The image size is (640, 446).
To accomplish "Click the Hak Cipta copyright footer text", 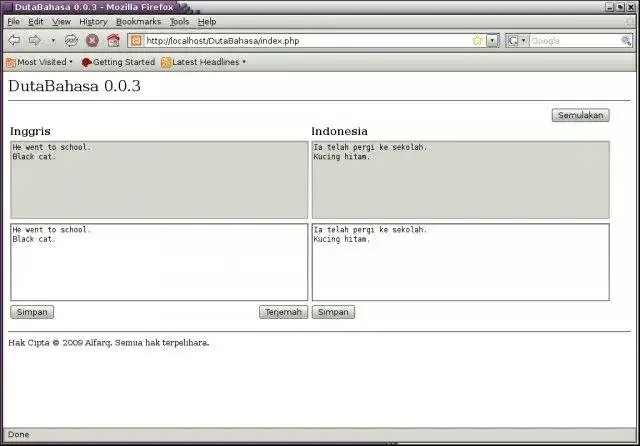I will click(x=109, y=343).
